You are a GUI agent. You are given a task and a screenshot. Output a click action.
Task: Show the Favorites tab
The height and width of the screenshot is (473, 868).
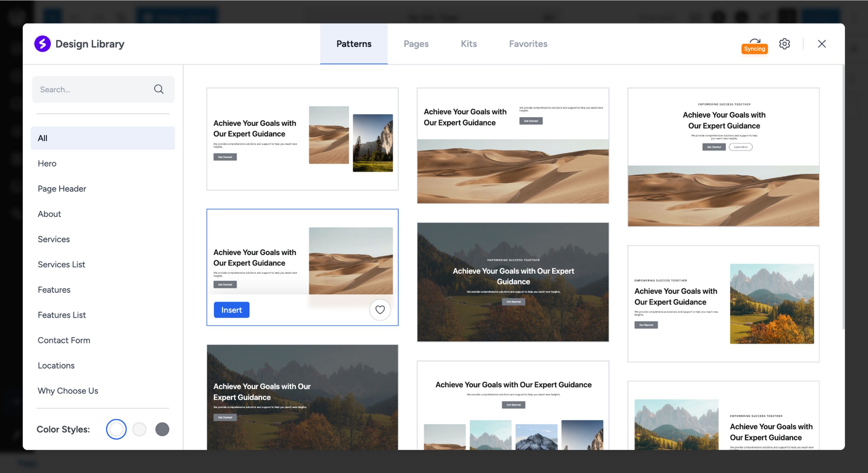528,44
